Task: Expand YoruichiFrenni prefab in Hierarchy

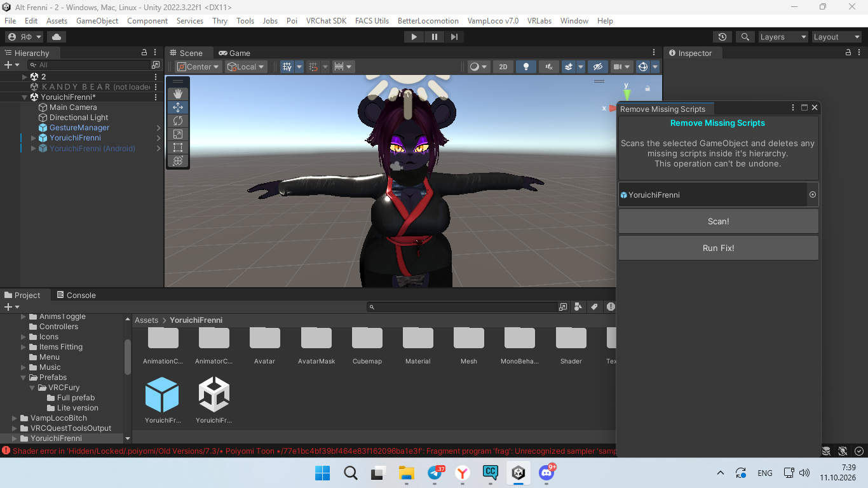Action: [x=34, y=138]
